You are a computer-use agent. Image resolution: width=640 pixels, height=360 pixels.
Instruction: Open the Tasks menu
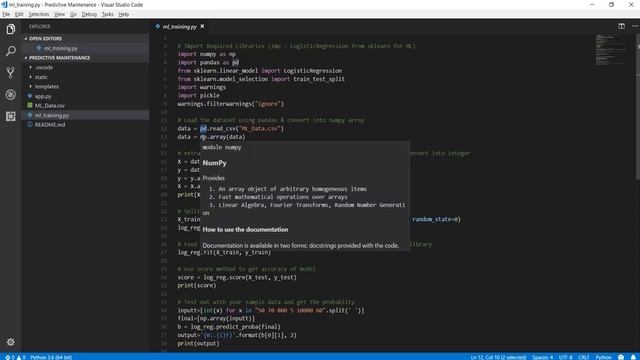[107, 14]
